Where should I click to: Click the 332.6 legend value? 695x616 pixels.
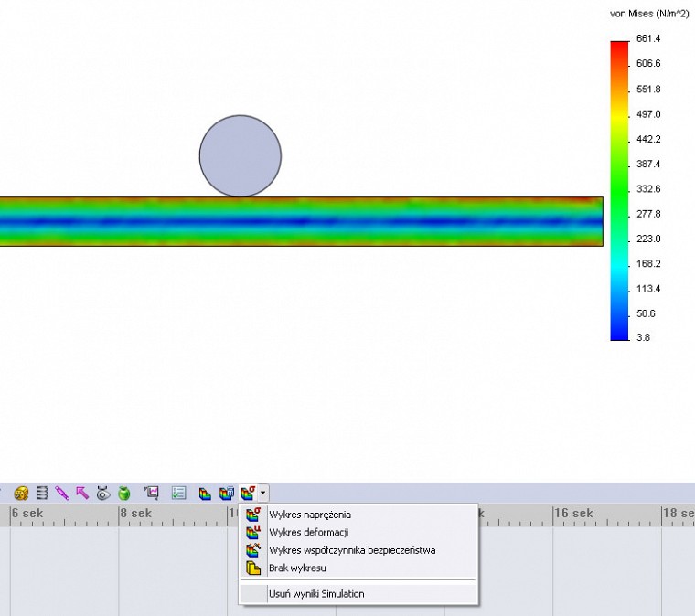[648, 189]
